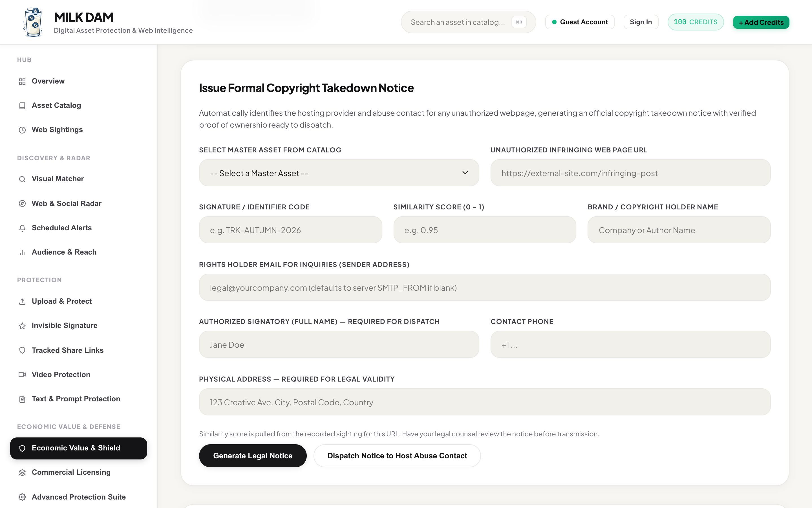Viewport: 812px width, 508px height.
Task: Open Web Sightings label in sidebar
Action: point(57,130)
